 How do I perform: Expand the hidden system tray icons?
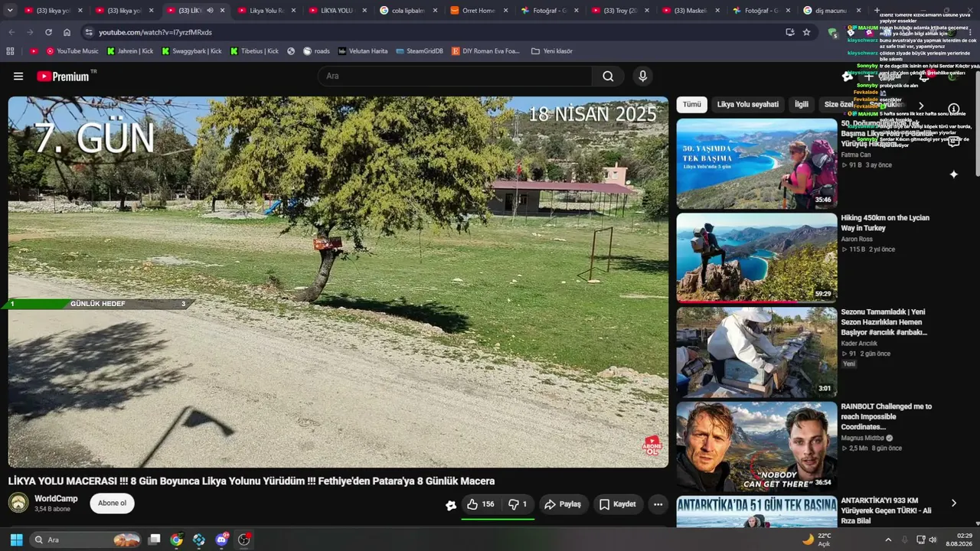click(888, 540)
